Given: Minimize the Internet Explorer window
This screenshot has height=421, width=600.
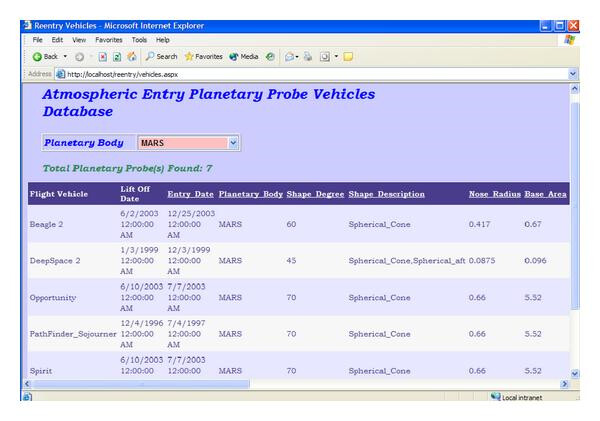Looking at the screenshot, I should pyautogui.click(x=546, y=26).
